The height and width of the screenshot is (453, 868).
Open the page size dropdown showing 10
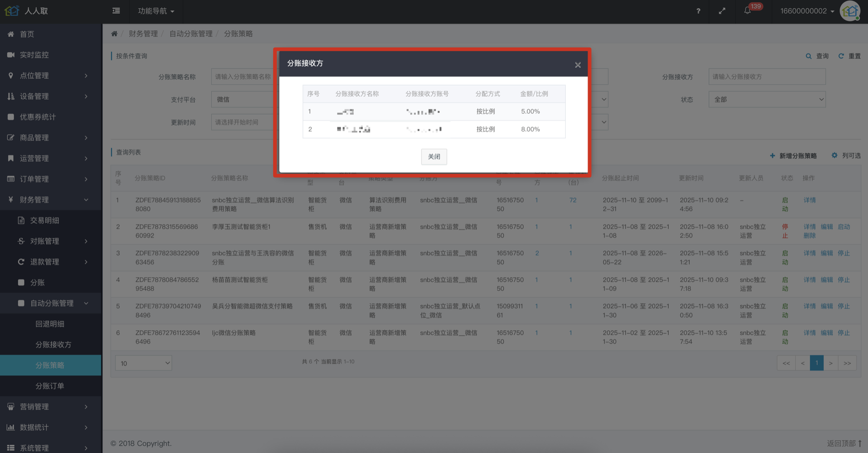pyautogui.click(x=144, y=363)
